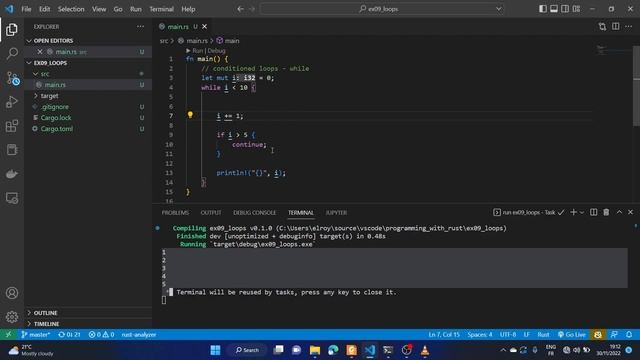Split the editor right
Viewport: 640px width, 360px height.
(x=616, y=27)
